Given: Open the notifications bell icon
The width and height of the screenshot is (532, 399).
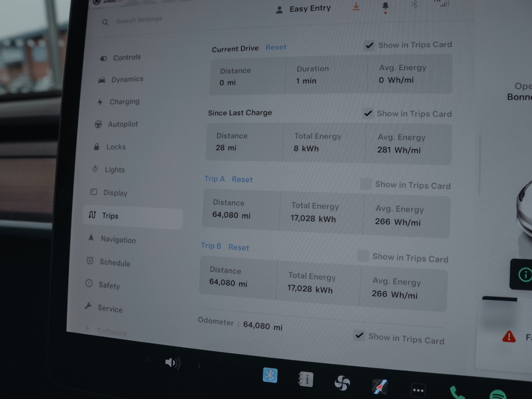Looking at the screenshot, I should click(x=386, y=6).
